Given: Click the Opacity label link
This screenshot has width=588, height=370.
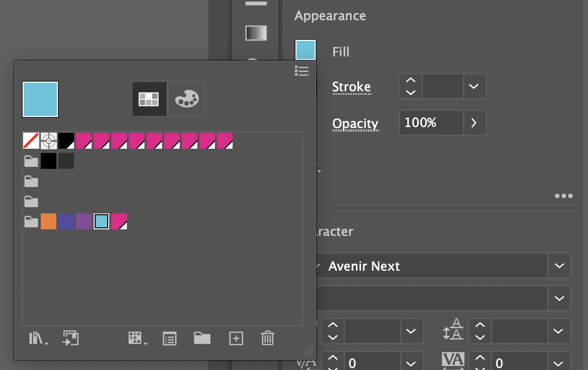Looking at the screenshot, I should [355, 124].
